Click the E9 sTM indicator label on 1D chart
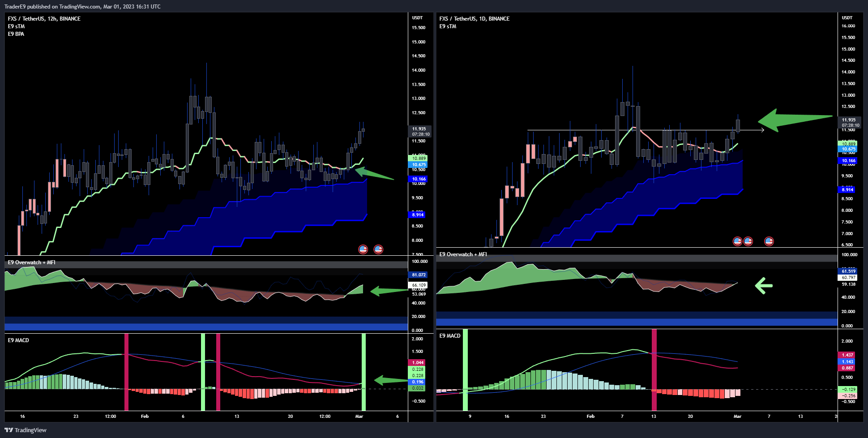This screenshot has width=868, height=438. (448, 26)
